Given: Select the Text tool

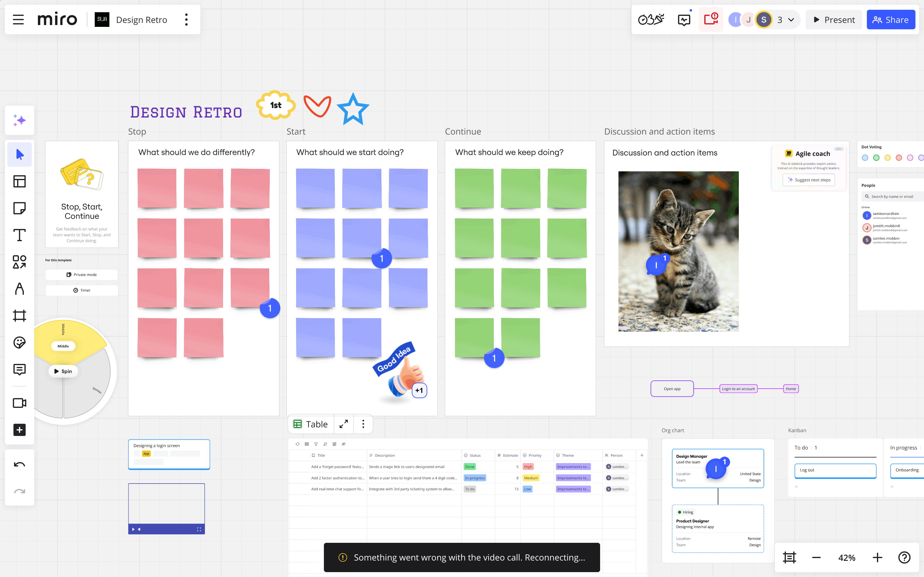Looking at the screenshot, I should pyautogui.click(x=19, y=235).
